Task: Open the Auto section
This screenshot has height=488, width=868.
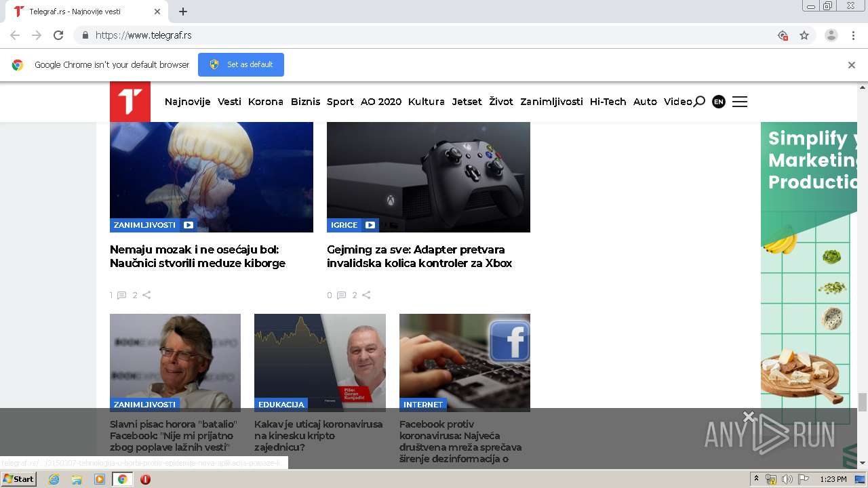Action: (645, 102)
